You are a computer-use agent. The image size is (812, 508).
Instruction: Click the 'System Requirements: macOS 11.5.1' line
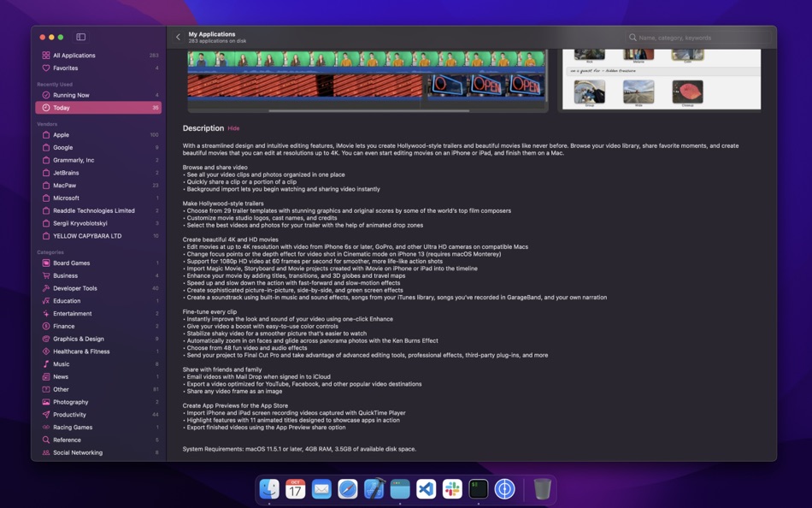click(x=299, y=449)
